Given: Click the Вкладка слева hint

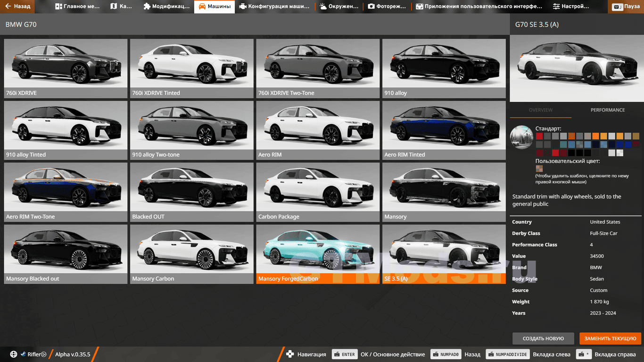Looking at the screenshot, I should coord(552,354).
